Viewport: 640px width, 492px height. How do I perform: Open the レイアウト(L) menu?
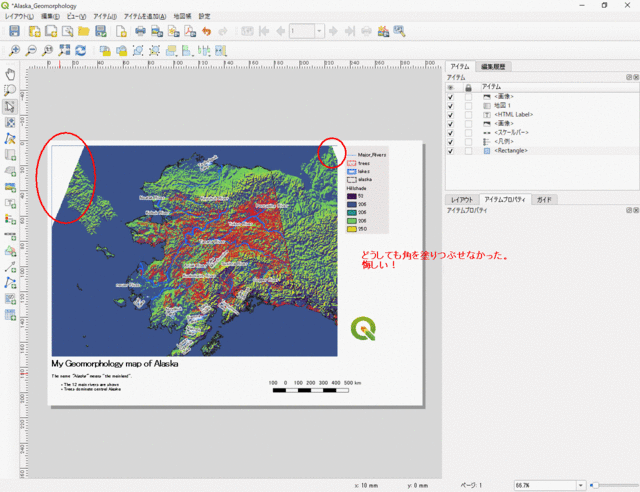click(19, 16)
